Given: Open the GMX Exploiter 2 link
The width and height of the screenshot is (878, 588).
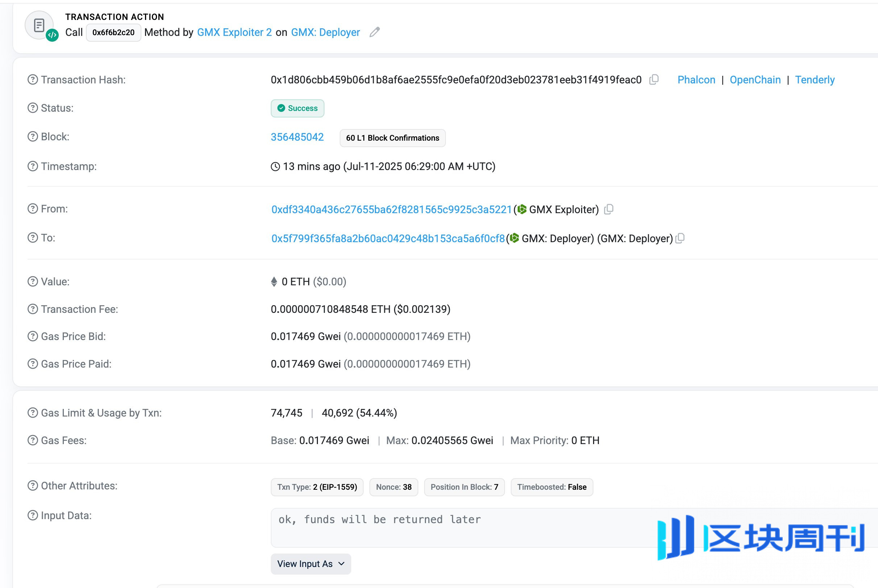Looking at the screenshot, I should [234, 32].
